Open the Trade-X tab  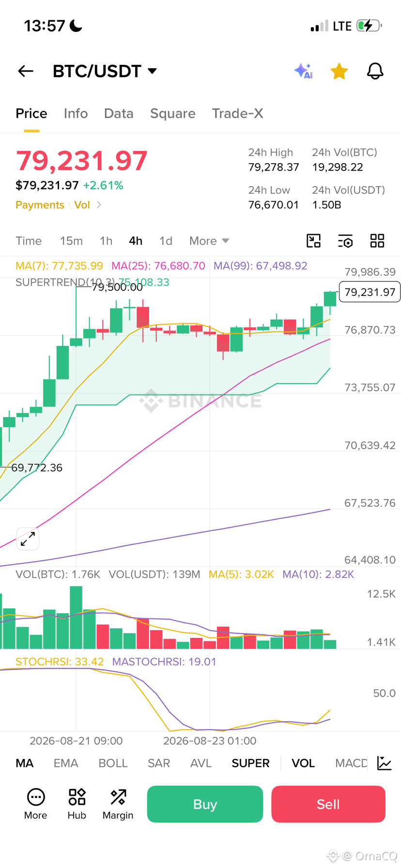coord(237,113)
